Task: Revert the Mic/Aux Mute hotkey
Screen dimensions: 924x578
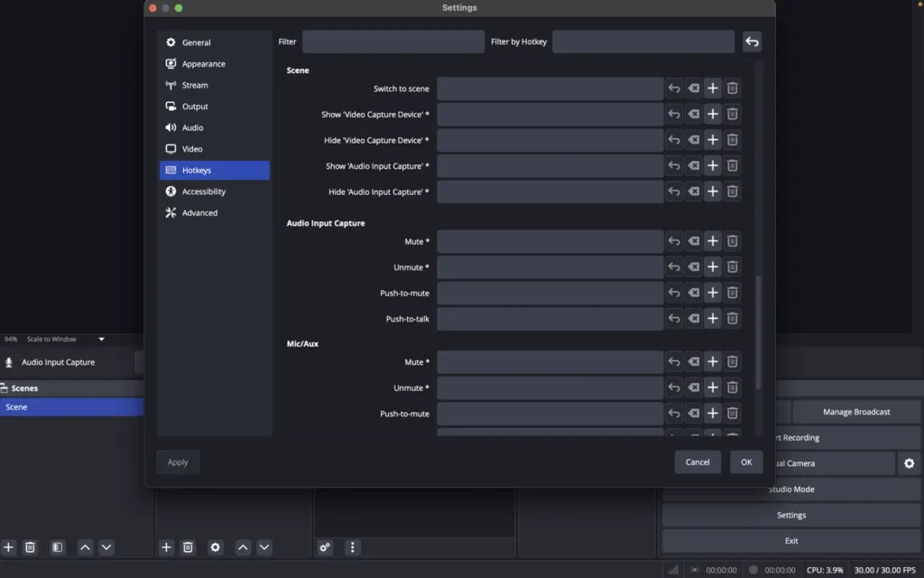Action: (x=674, y=362)
